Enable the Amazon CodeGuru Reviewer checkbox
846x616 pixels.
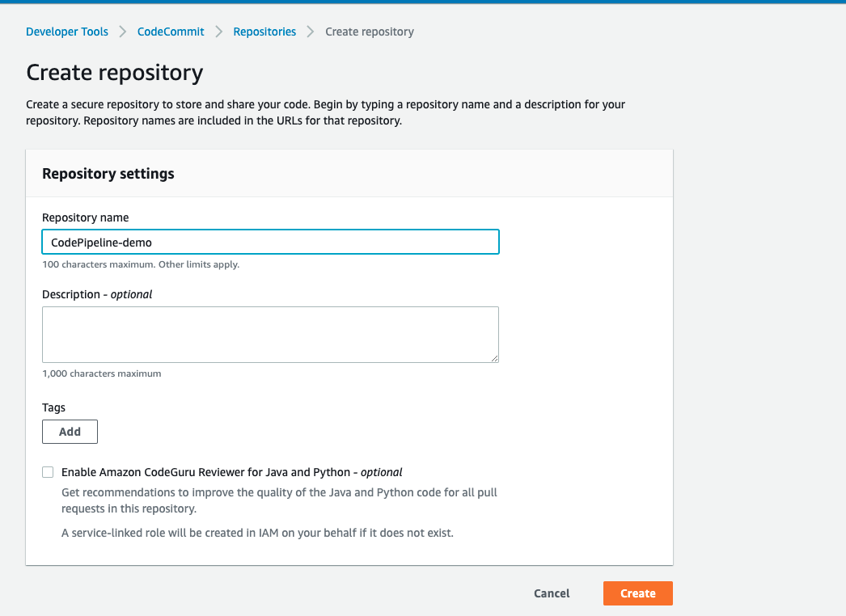[x=48, y=472]
